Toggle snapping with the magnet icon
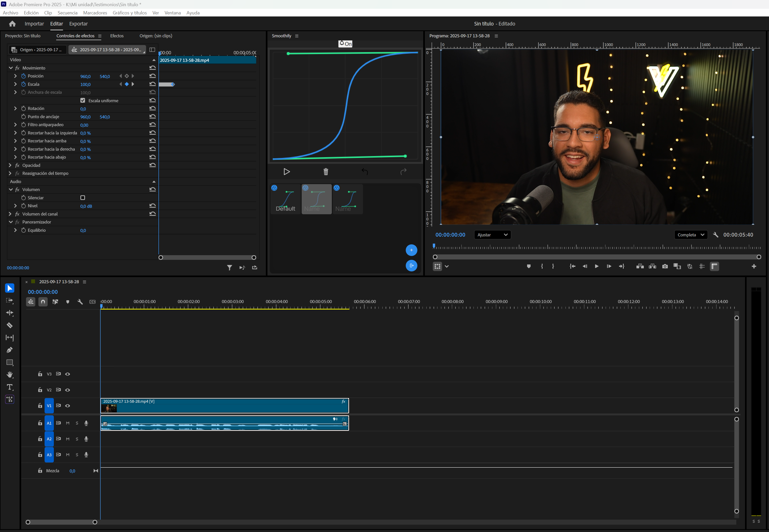 click(x=43, y=301)
